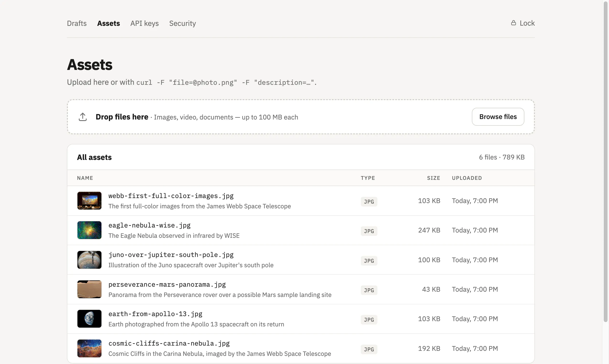Click the TYPE column header
The height and width of the screenshot is (364, 609).
tap(368, 178)
